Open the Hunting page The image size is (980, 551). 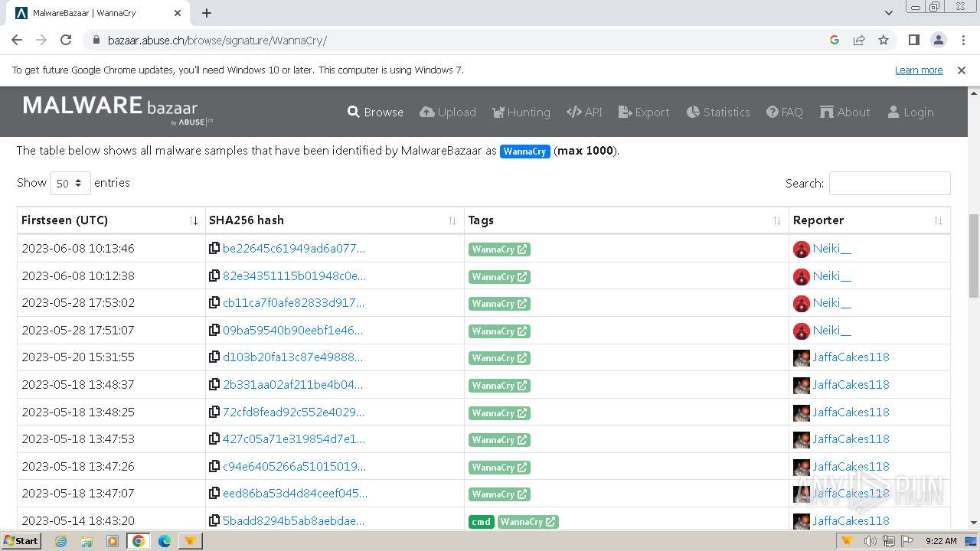tap(521, 112)
